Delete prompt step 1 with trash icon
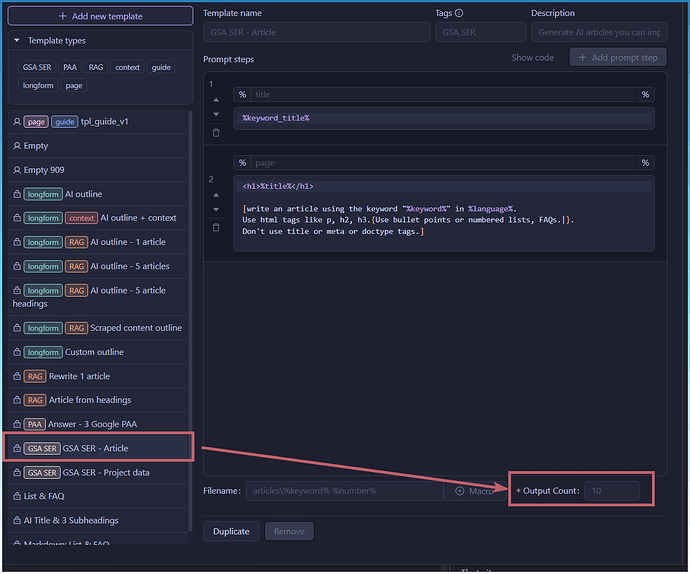Image resolution: width=690 pixels, height=574 pixels. point(216,132)
